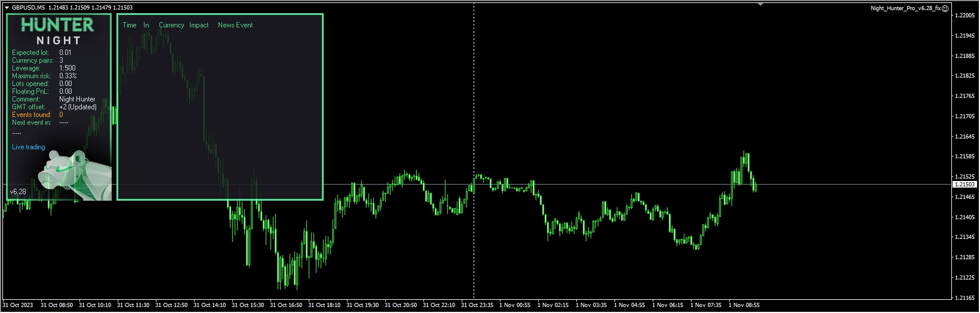Click the GBPUSD,M5 symbol title text
The image size is (980, 313).
coord(28,8)
